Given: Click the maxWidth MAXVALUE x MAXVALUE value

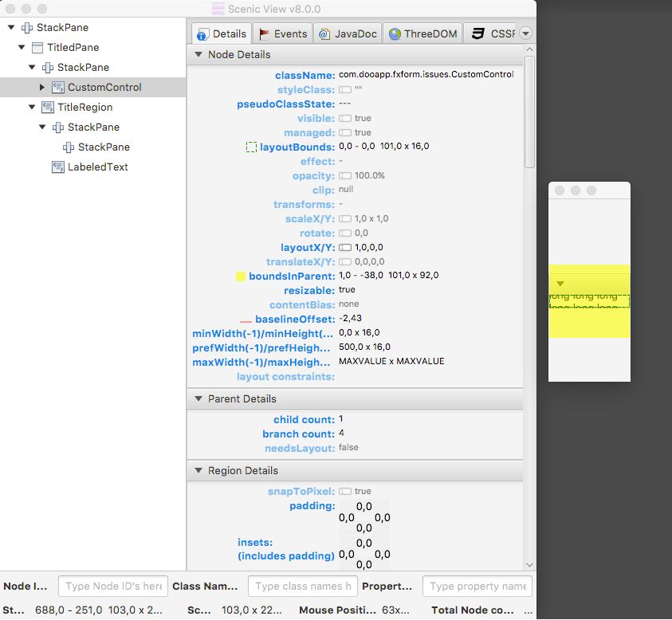Looking at the screenshot, I should tap(391, 362).
